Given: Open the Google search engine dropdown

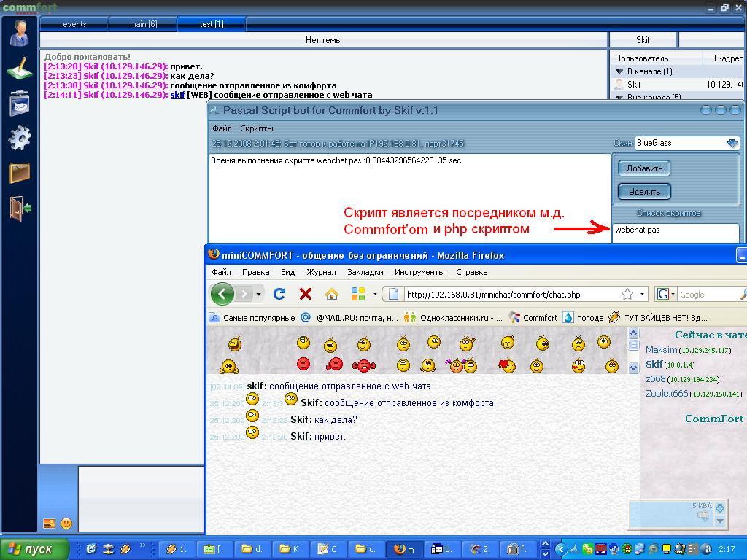Looking at the screenshot, I should (x=665, y=294).
